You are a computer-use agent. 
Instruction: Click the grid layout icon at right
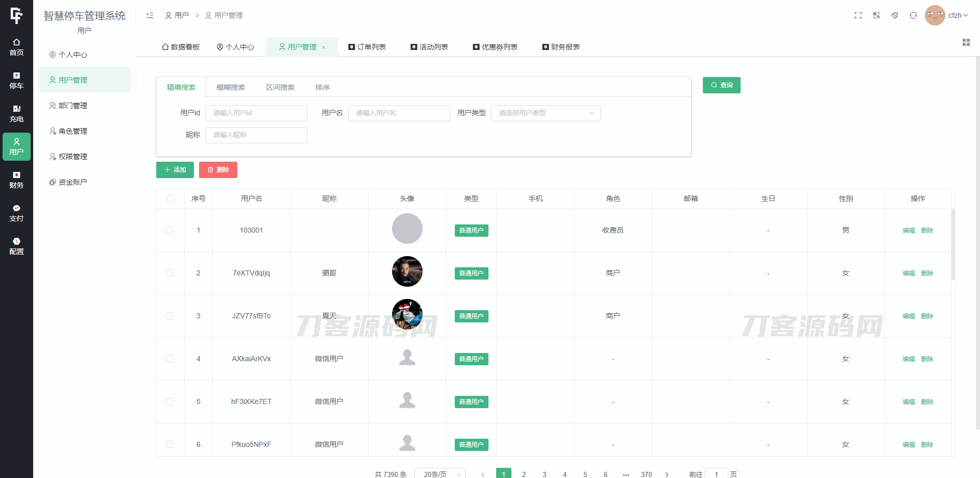[966, 42]
